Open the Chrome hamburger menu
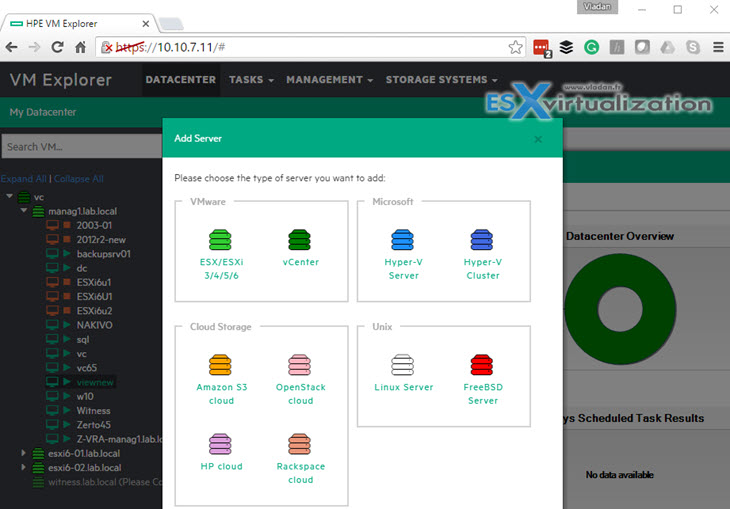The height and width of the screenshot is (509, 730). pyautogui.click(x=718, y=47)
